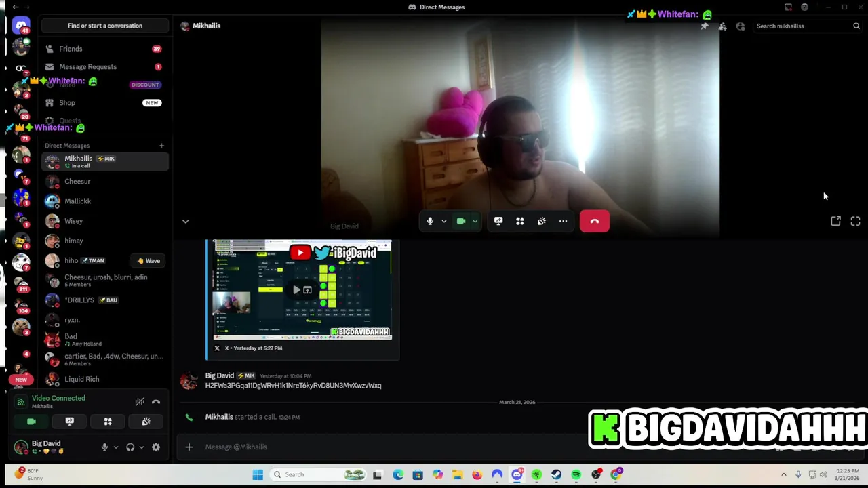This screenshot has height=488, width=868.
Task: Open Cheesur direct message
Action: [105, 181]
